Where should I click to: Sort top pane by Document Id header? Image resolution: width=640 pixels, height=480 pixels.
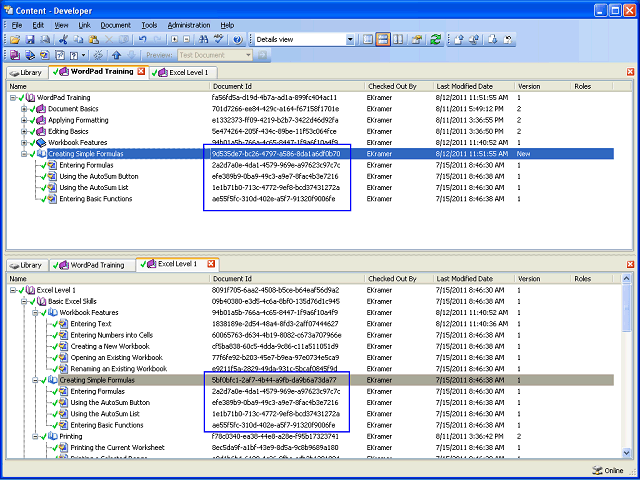(287, 87)
